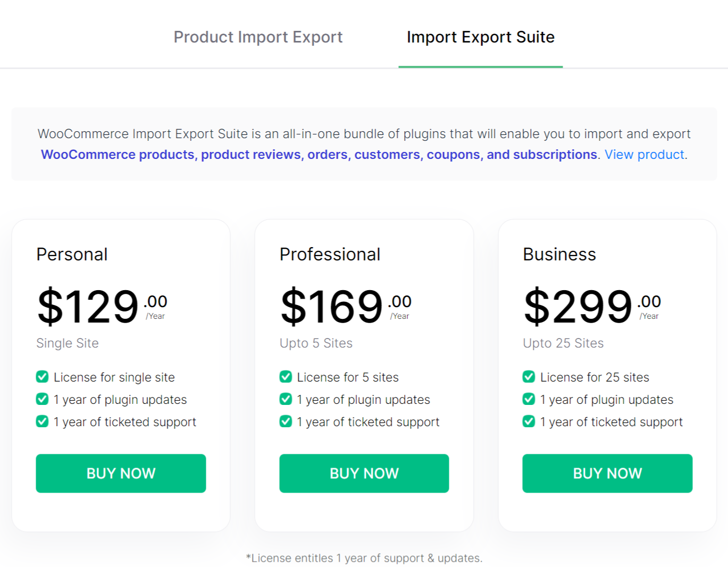Open the "View product" link

tap(644, 155)
